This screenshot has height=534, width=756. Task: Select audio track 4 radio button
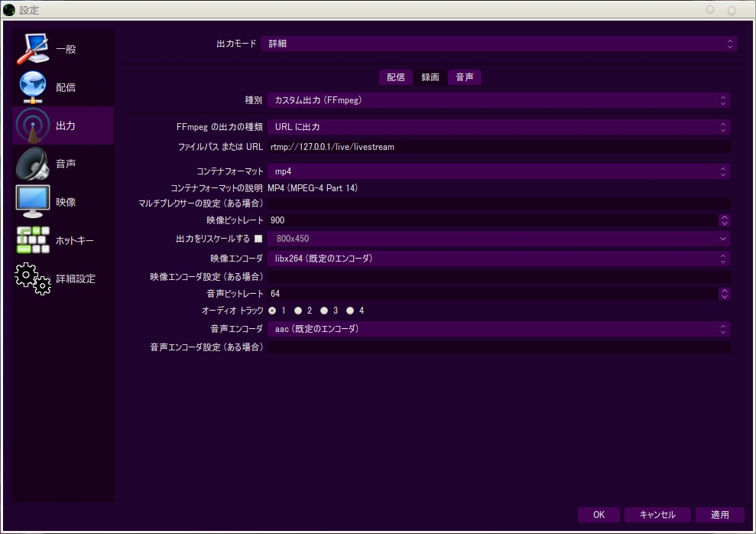[350, 311]
